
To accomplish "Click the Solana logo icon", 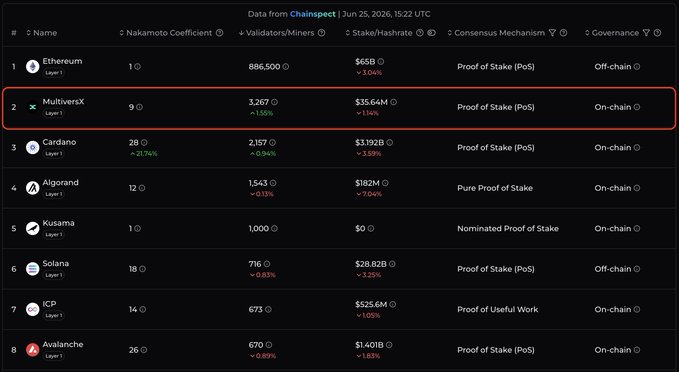I will pos(32,269).
